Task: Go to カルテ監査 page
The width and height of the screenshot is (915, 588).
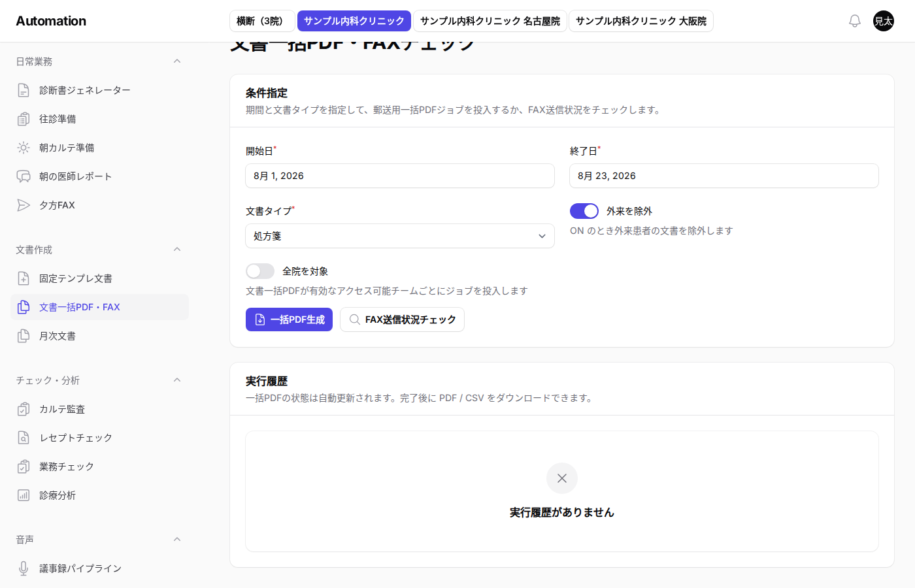Action: pos(99,409)
